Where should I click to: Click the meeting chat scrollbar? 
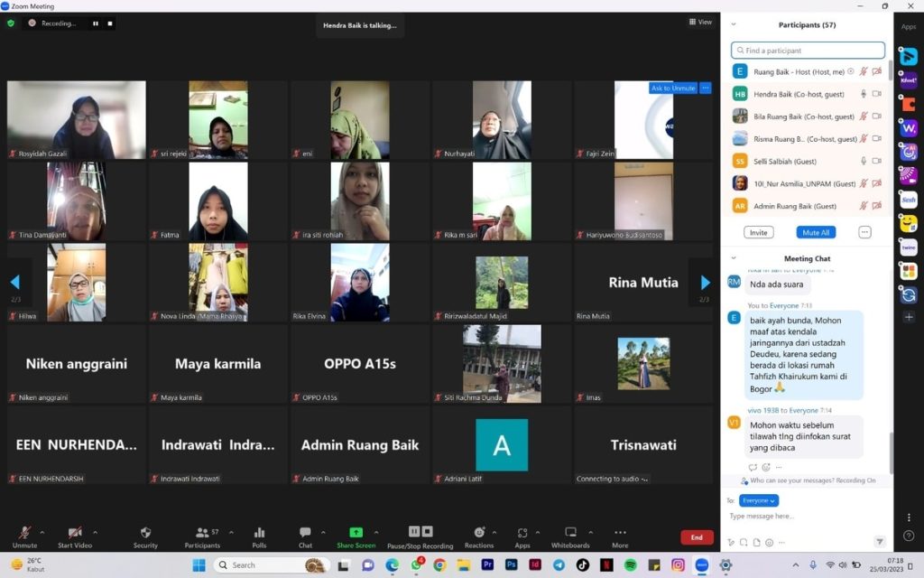(891, 453)
